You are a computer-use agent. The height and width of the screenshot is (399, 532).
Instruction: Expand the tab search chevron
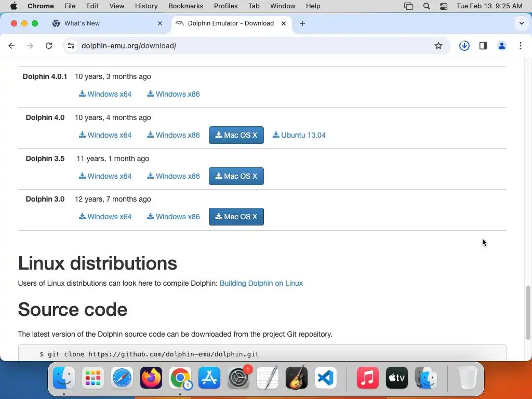coord(522,23)
